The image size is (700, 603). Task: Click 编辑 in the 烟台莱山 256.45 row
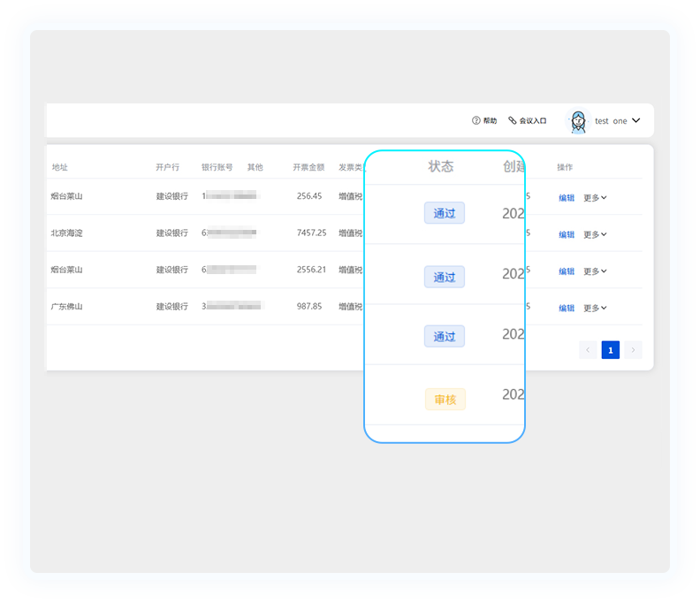pos(567,198)
